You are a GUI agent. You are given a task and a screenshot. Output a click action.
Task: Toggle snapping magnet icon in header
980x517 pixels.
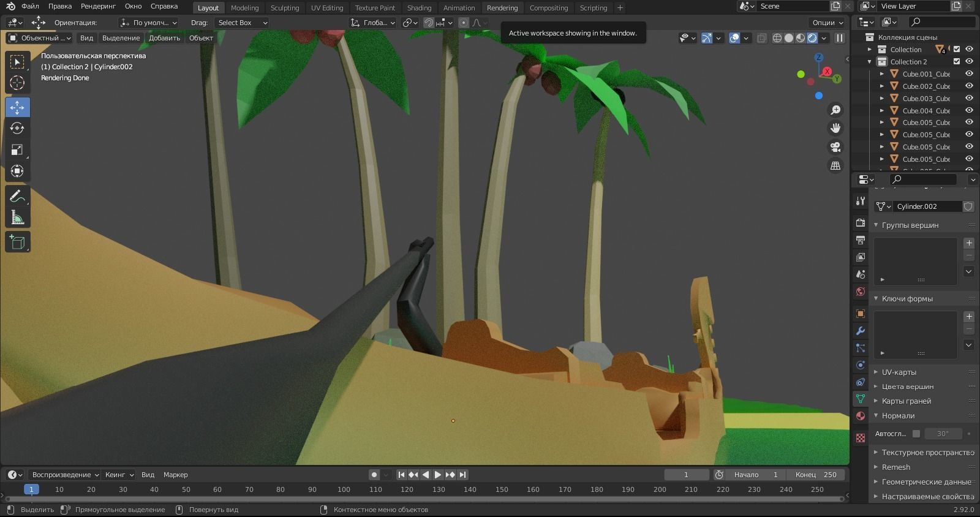[429, 23]
